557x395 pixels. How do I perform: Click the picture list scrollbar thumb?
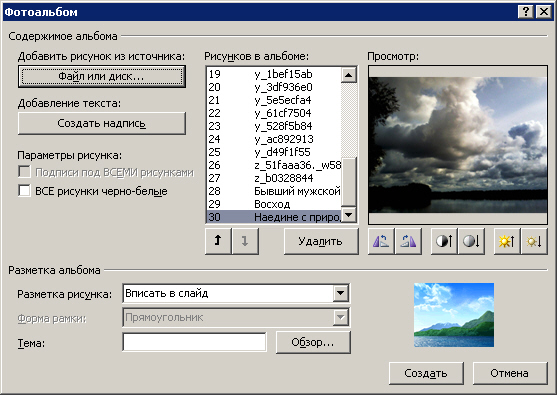(348, 182)
